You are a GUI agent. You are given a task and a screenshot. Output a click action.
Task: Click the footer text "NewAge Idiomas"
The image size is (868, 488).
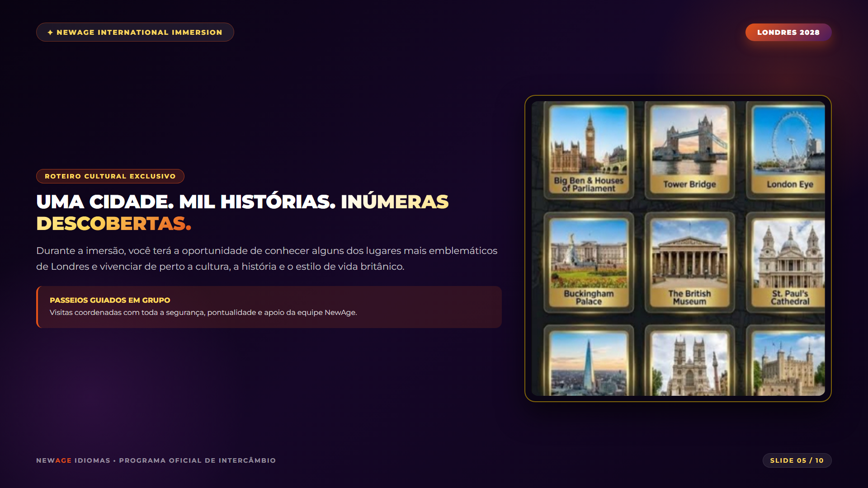point(73,460)
